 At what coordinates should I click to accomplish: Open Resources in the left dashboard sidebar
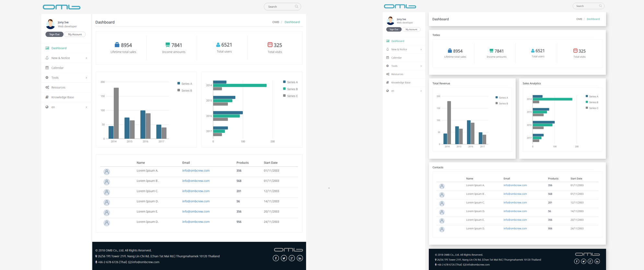[x=58, y=88]
